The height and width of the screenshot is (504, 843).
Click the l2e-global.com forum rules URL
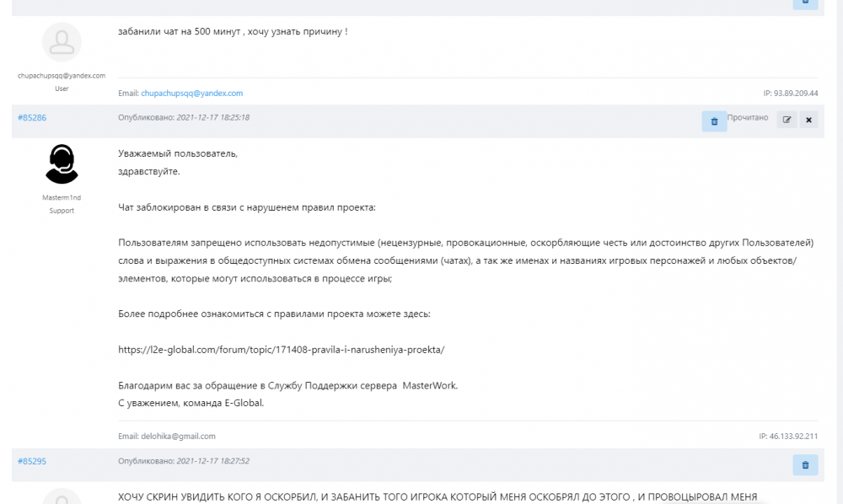click(x=281, y=349)
